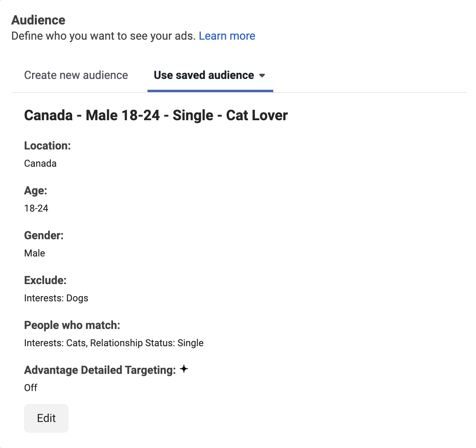Open the Learn more link
This screenshot has height=448, width=476.
(x=227, y=36)
